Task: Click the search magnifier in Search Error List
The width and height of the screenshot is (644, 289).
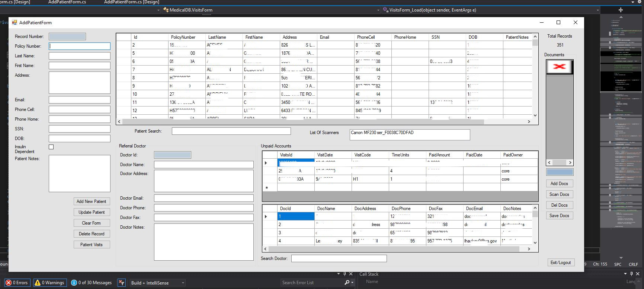Action: point(347,283)
